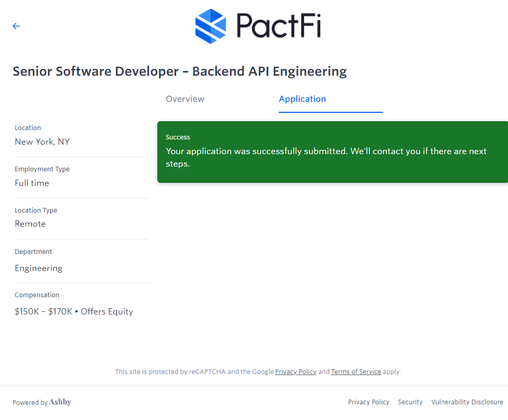Click the Remote location type value

point(30,224)
